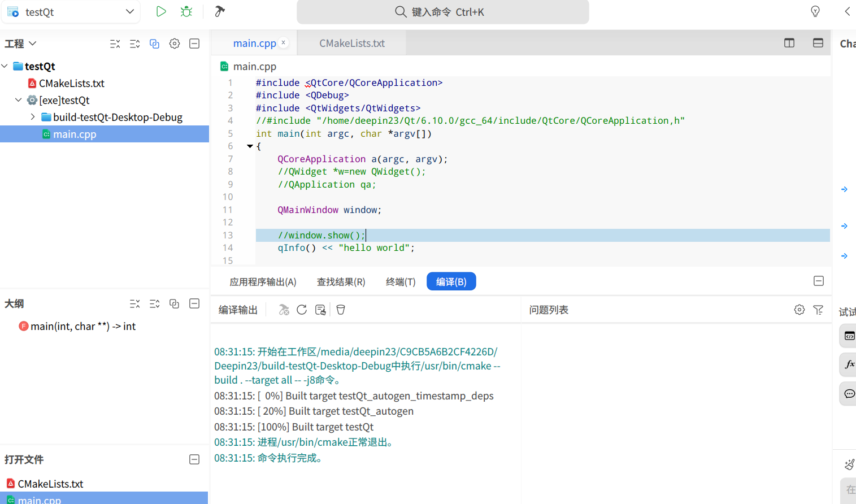Close the main.cpp editor tab

pos(284,42)
